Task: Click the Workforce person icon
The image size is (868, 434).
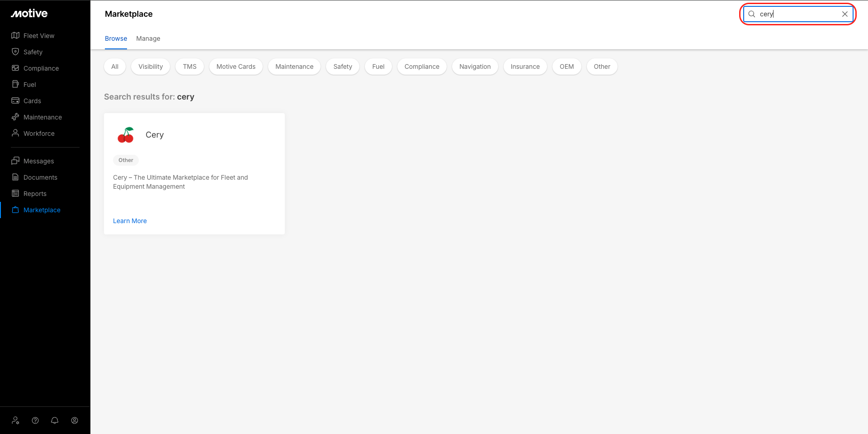Action: 15,133
